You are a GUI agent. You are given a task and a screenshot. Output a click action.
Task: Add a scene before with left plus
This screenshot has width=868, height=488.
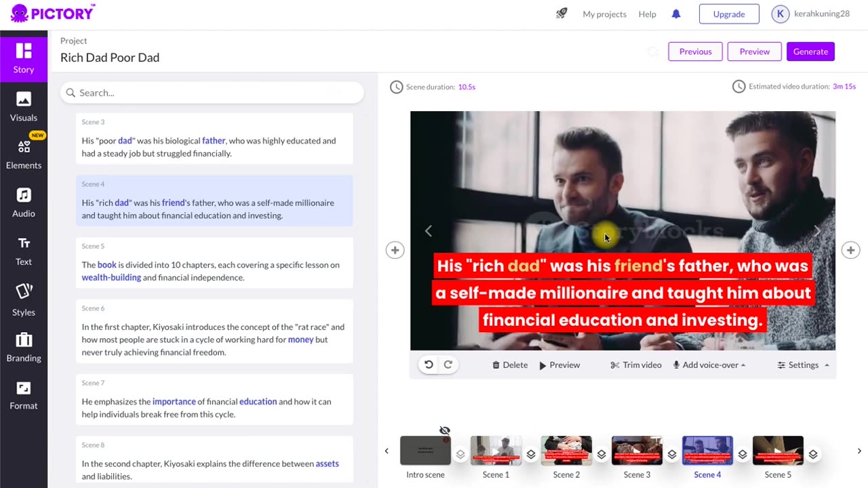pyautogui.click(x=395, y=250)
